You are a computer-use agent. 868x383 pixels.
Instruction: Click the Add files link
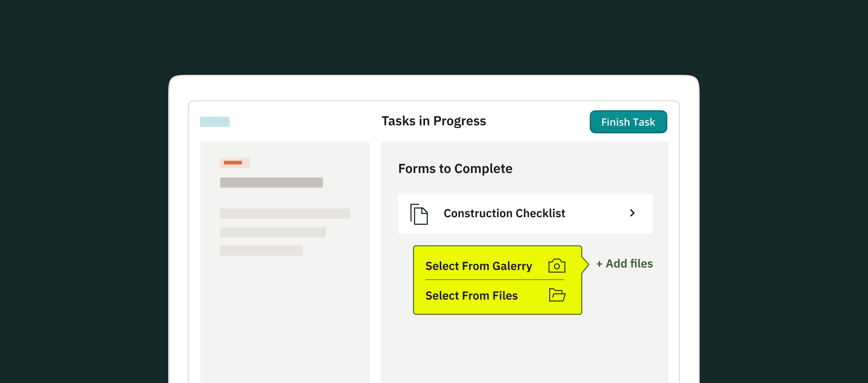pos(629,263)
